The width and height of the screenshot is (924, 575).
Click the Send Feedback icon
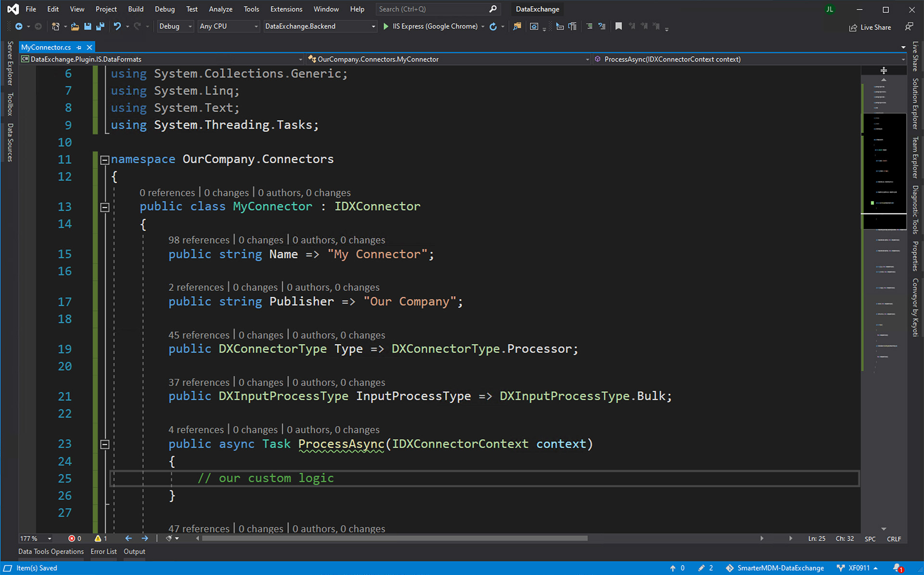tap(909, 27)
